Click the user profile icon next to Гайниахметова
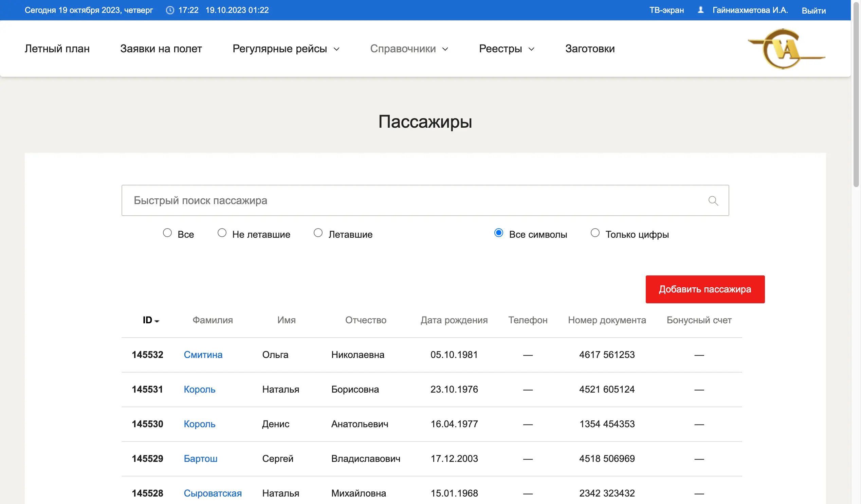This screenshot has width=861, height=504. click(701, 10)
